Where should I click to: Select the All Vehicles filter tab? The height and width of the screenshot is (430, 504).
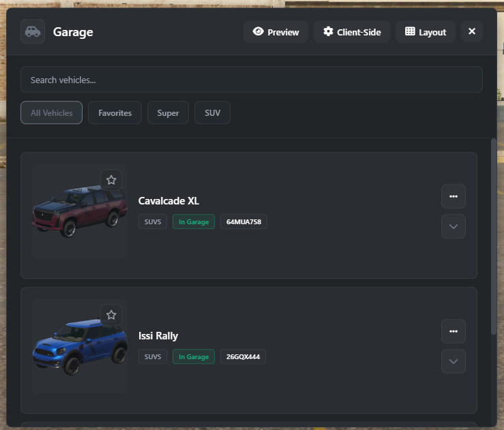point(52,113)
